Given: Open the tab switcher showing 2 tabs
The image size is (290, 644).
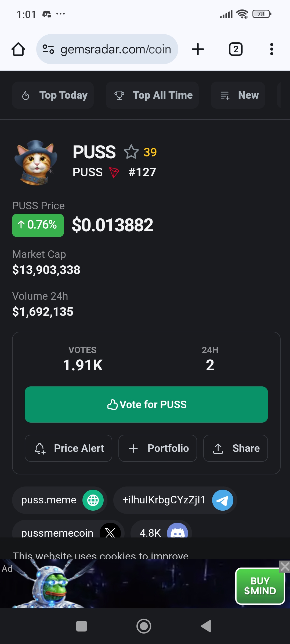Looking at the screenshot, I should 235,49.
